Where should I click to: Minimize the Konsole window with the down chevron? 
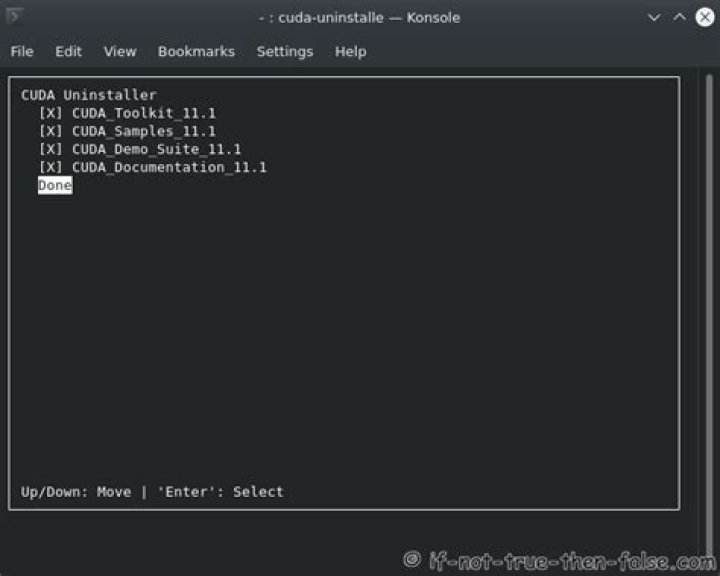click(x=654, y=17)
